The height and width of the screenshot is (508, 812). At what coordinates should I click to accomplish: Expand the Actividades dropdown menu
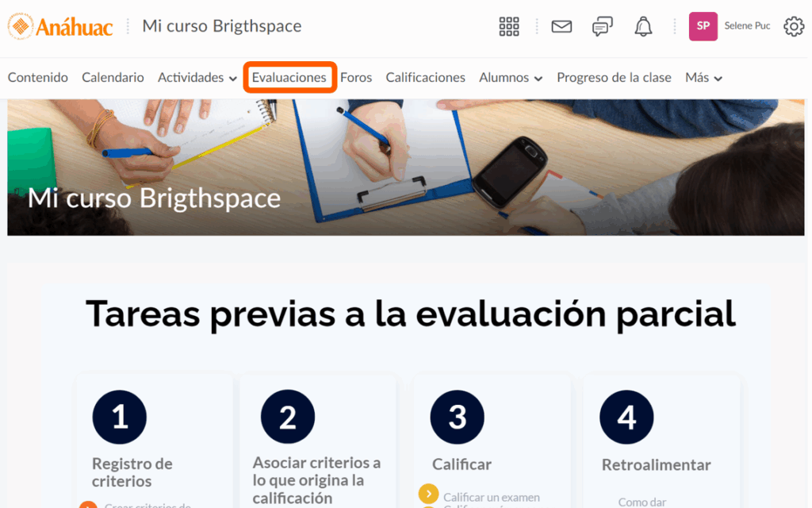(197, 78)
